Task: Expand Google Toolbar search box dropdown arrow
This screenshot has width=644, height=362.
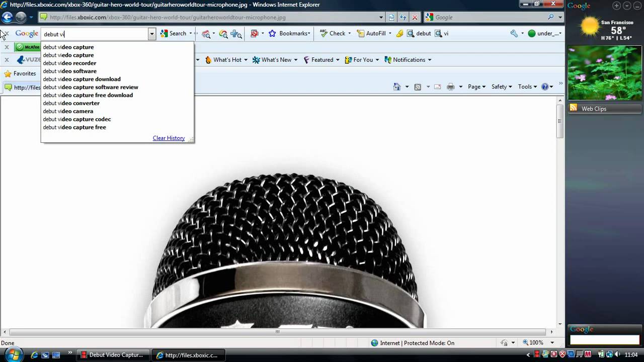Action: tap(151, 34)
